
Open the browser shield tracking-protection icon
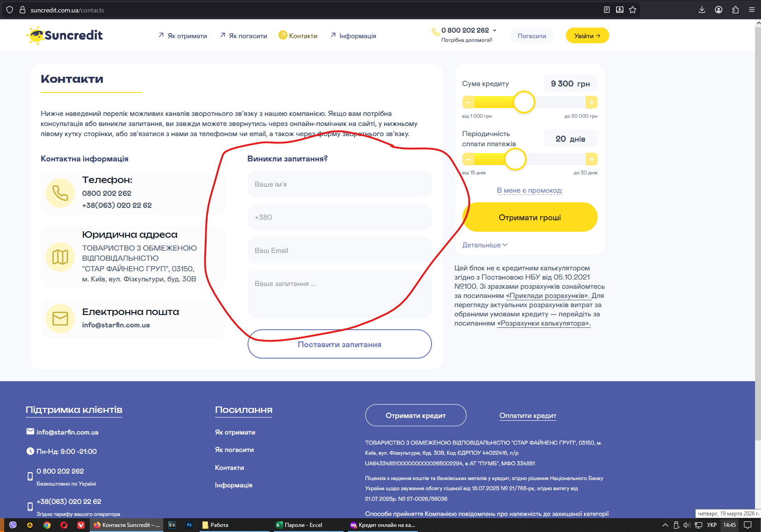(10, 10)
